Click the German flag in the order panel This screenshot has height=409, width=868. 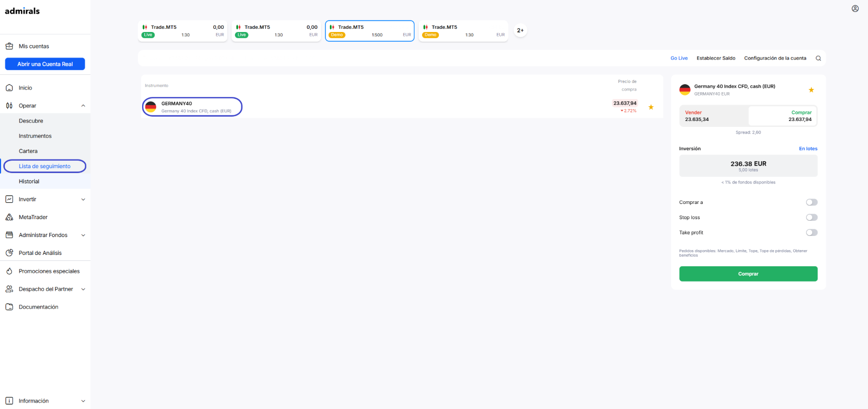(685, 90)
